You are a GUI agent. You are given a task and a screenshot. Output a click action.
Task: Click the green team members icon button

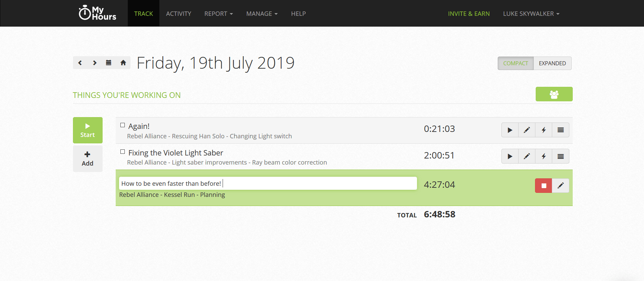[x=554, y=94]
